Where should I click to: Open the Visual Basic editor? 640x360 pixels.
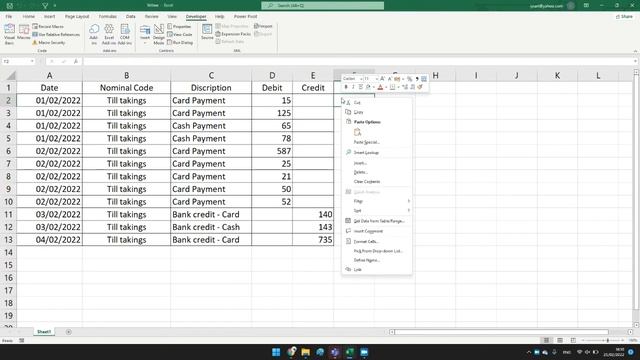[x=9, y=34]
